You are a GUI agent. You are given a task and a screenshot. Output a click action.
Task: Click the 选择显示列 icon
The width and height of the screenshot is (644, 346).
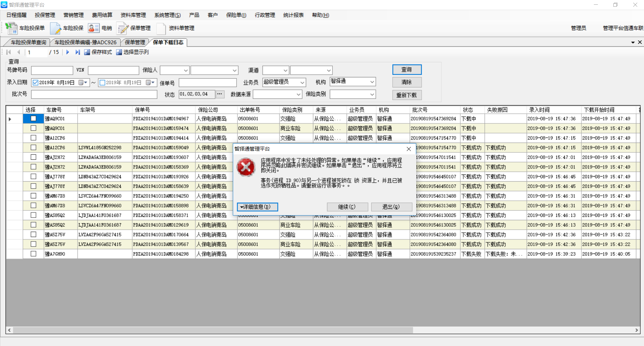[119, 52]
